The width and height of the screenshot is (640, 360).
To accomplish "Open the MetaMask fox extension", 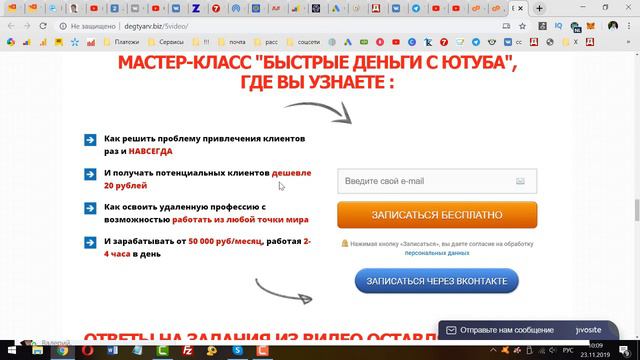I will (590, 26).
